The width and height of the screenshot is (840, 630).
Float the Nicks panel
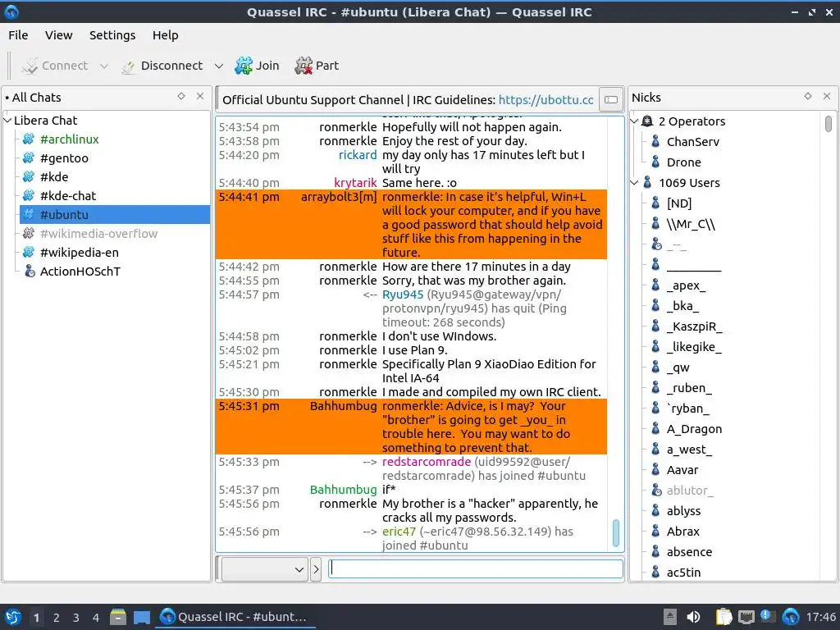[x=808, y=97]
